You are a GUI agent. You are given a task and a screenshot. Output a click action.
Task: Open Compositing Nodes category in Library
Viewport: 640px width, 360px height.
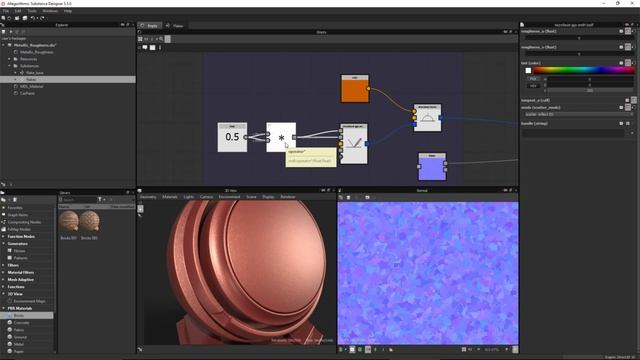tap(24, 222)
